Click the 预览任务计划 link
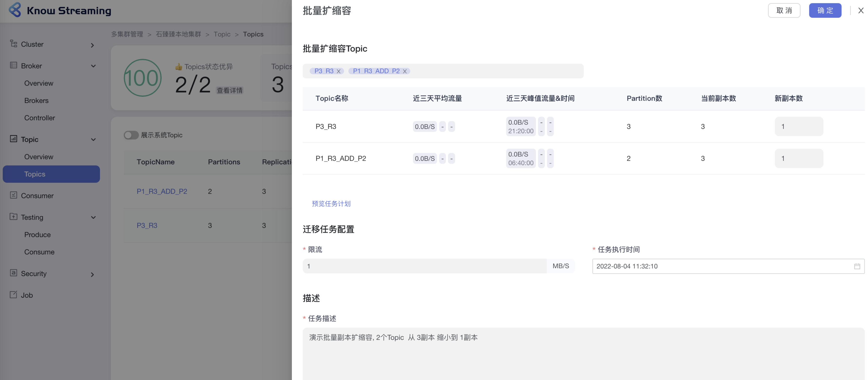The height and width of the screenshot is (380, 868). coord(331,203)
